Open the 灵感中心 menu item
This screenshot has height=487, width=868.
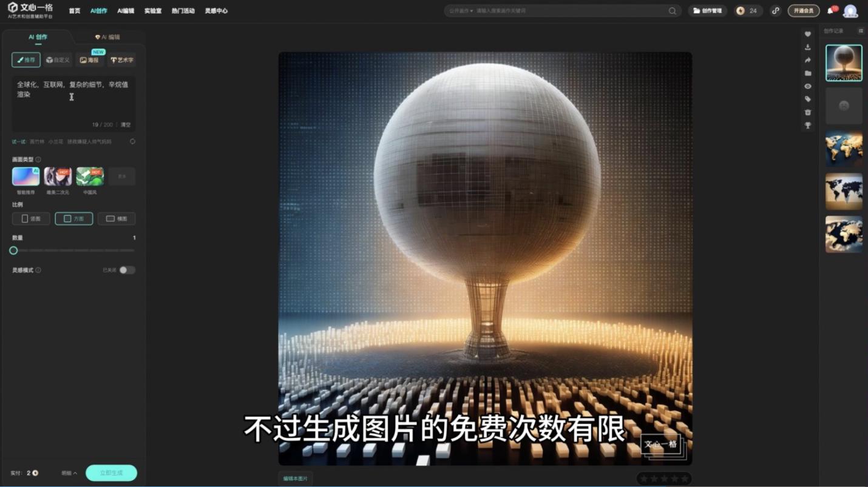pyautogui.click(x=217, y=10)
